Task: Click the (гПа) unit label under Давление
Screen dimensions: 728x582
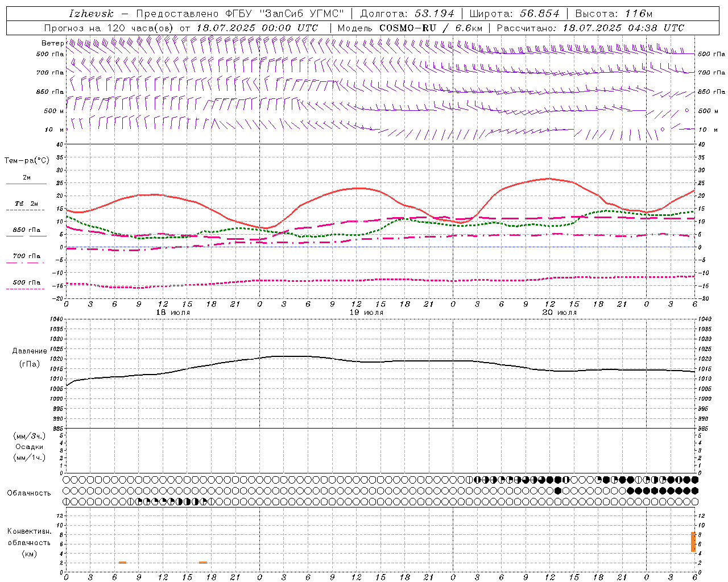Action: pyautogui.click(x=30, y=364)
